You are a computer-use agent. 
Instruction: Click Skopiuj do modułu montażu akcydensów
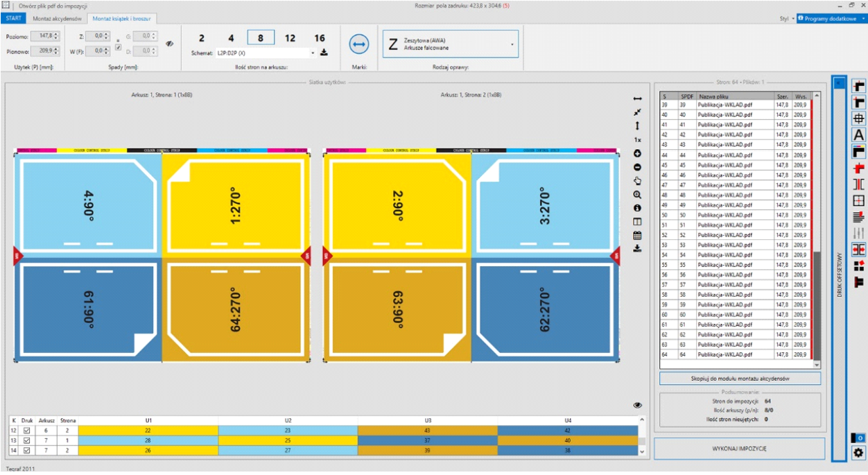pyautogui.click(x=740, y=379)
